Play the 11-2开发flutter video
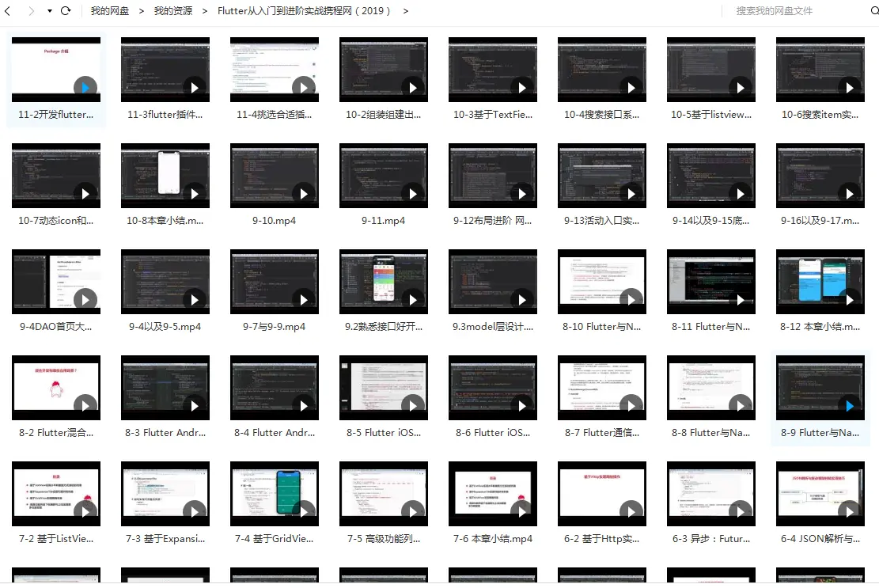The image size is (879, 588). pyautogui.click(x=55, y=69)
